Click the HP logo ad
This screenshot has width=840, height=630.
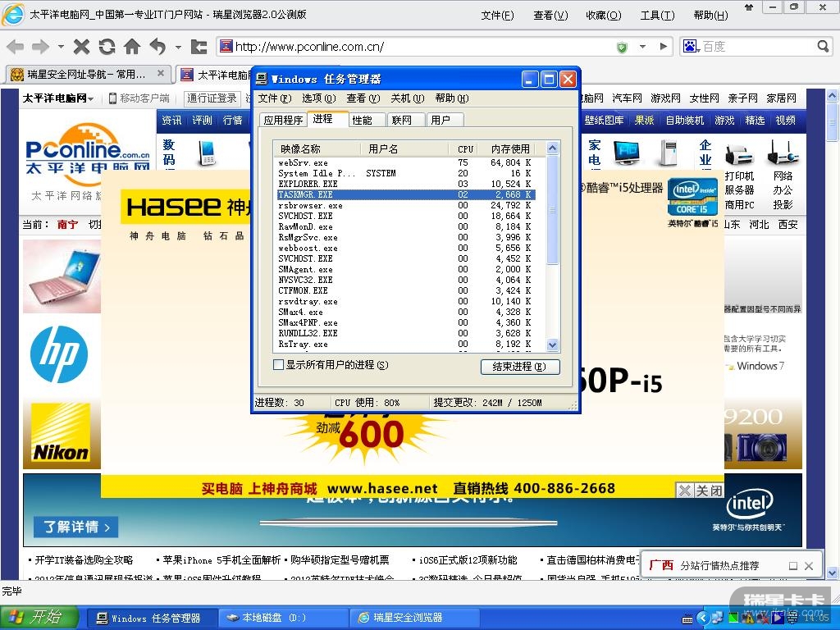click(59, 354)
